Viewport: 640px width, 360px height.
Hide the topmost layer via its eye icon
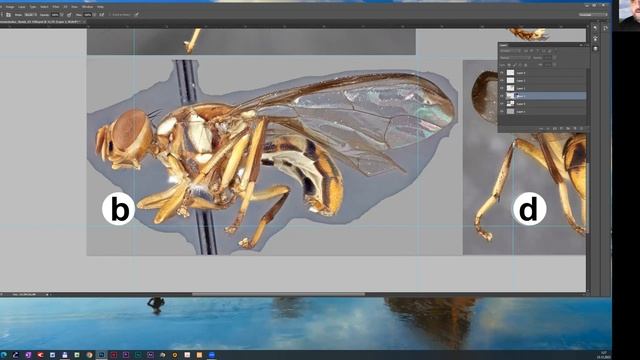click(x=501, y=73)
